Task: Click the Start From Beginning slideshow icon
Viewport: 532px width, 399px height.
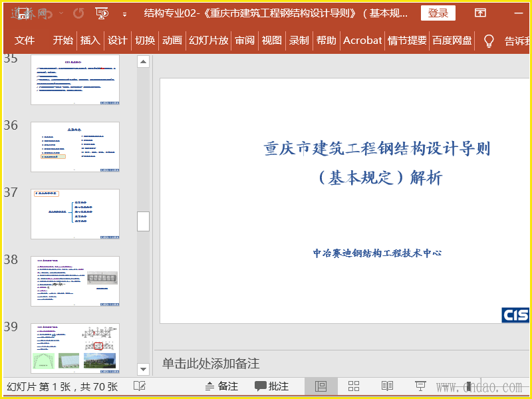Action: tap(102, 13)
